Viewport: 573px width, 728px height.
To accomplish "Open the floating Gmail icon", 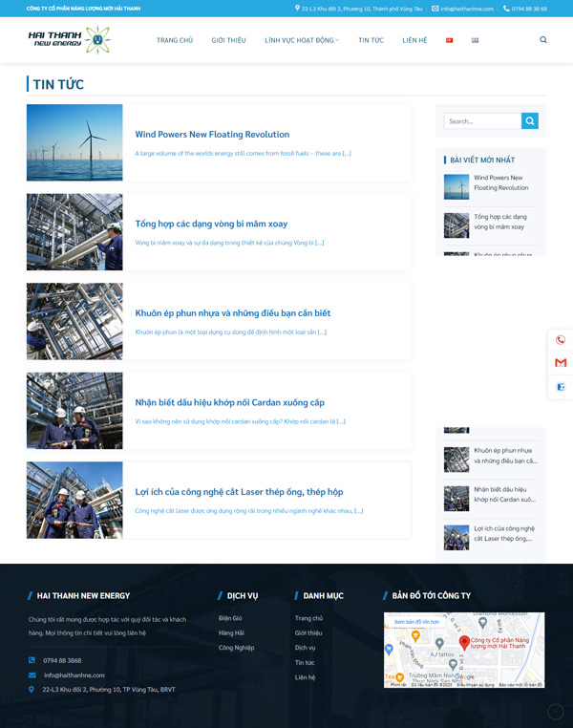I will (561, 363).
